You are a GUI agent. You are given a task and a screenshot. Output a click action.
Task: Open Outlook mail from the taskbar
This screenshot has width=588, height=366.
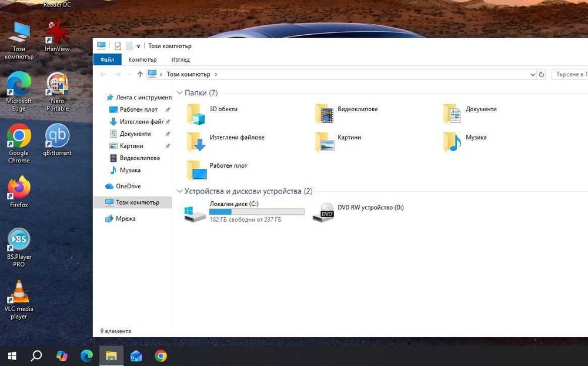click(136, 355)
